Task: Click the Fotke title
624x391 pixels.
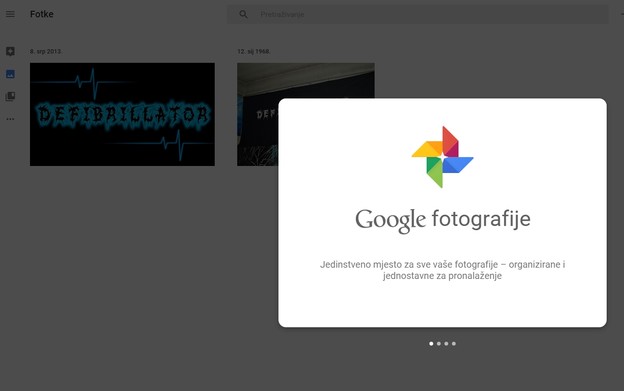Action: (42, 14)
